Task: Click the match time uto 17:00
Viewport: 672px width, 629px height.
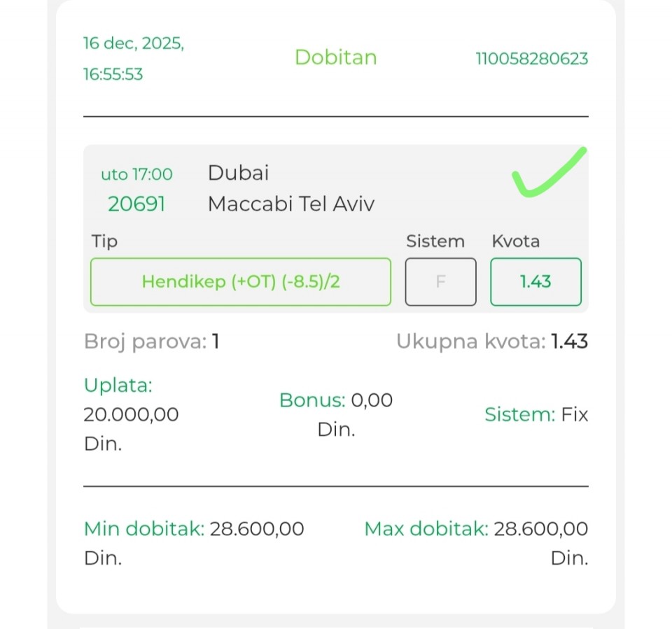Action: point(136,174)
